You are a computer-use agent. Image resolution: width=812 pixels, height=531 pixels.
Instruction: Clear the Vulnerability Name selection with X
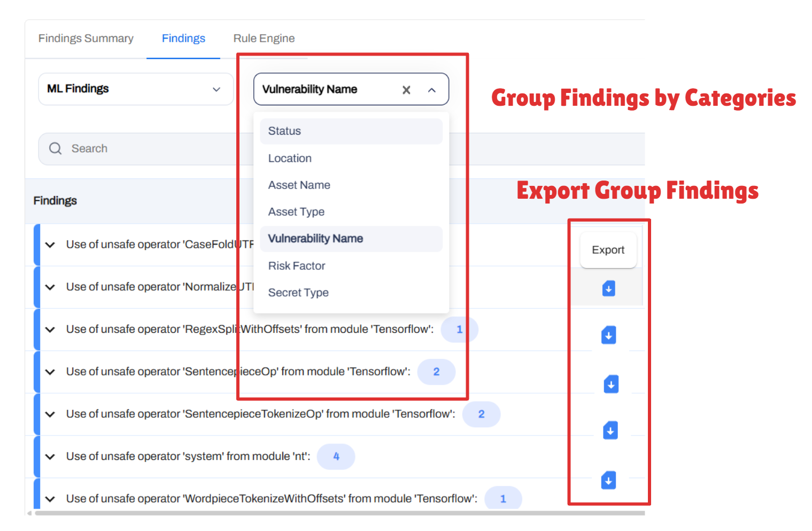(x=406, y=90)
